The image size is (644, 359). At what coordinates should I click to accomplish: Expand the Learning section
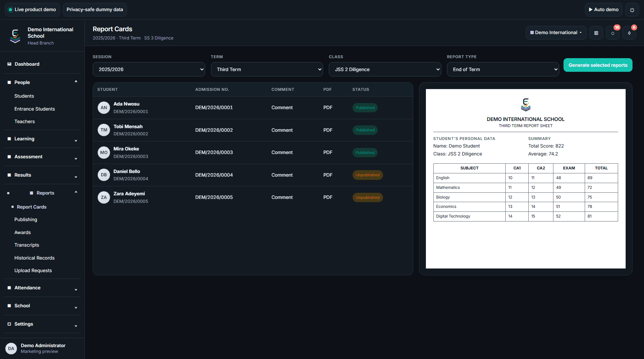point(42,139)
